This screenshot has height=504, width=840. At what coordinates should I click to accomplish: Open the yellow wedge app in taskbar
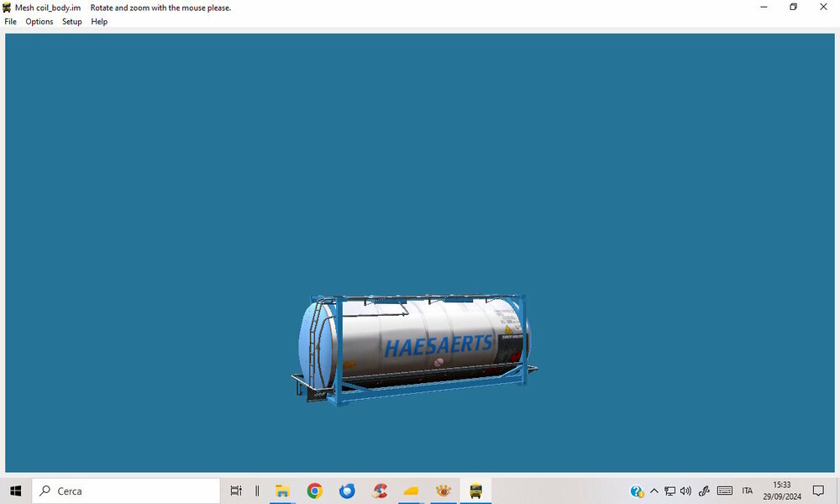click(411, 491)
